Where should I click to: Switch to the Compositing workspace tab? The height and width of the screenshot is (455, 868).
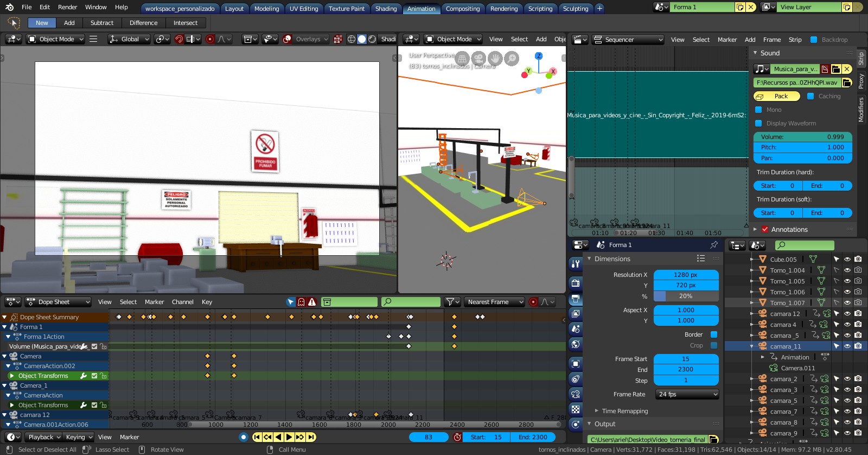[x=462, y=9]
